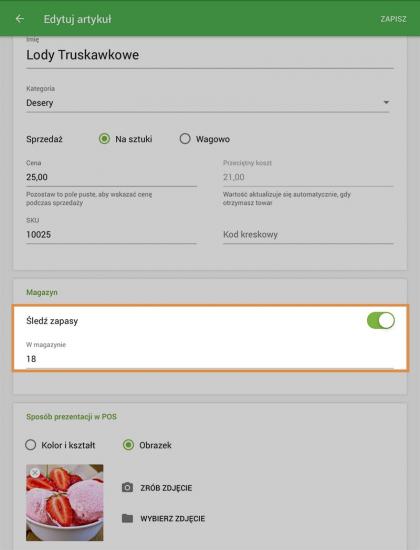Save the article with ZAPISZ

point(393,19)
